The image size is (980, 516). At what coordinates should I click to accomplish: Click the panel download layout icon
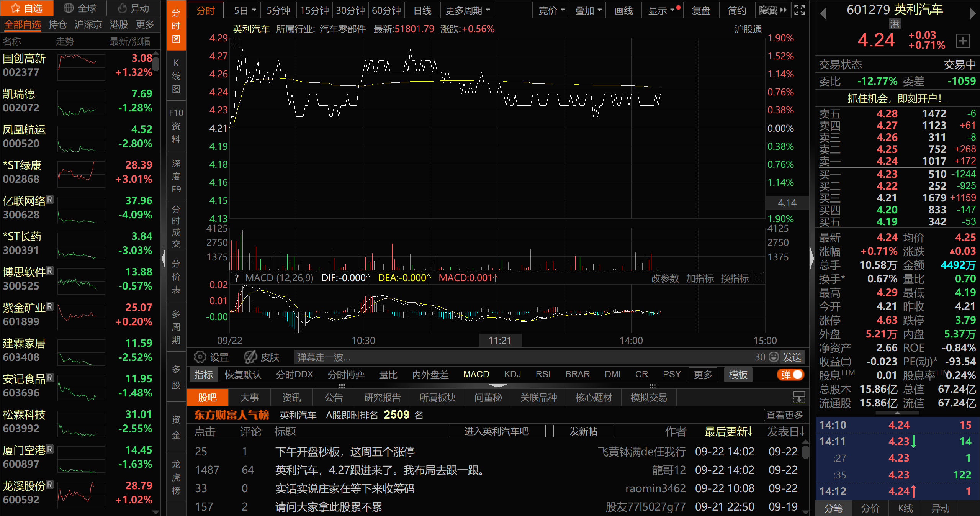pos(799,397)
